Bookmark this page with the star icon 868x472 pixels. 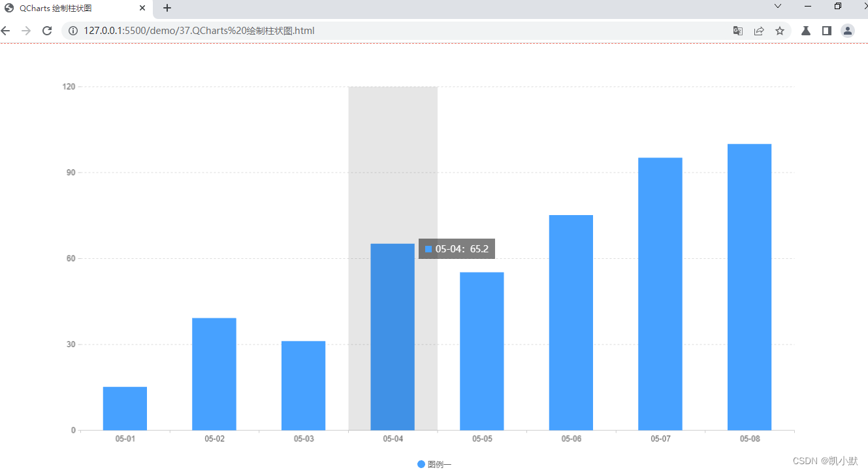click(780, 31)
